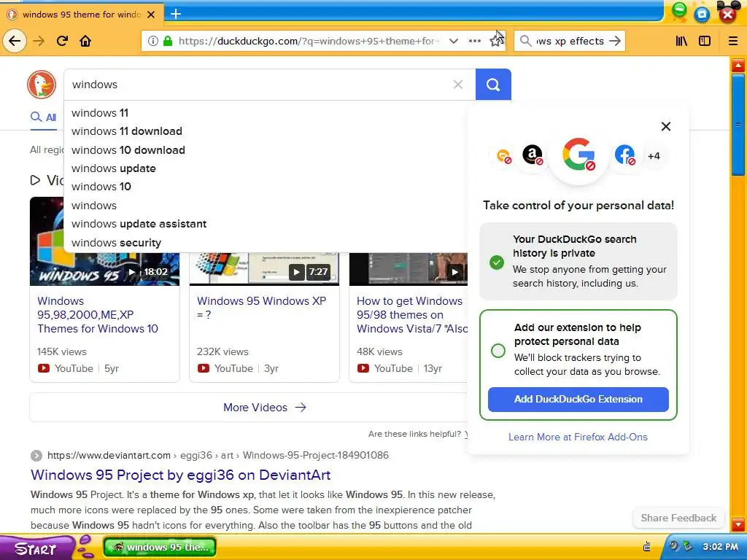Click the magnifier in browser search box

click(x=525, y=41)
